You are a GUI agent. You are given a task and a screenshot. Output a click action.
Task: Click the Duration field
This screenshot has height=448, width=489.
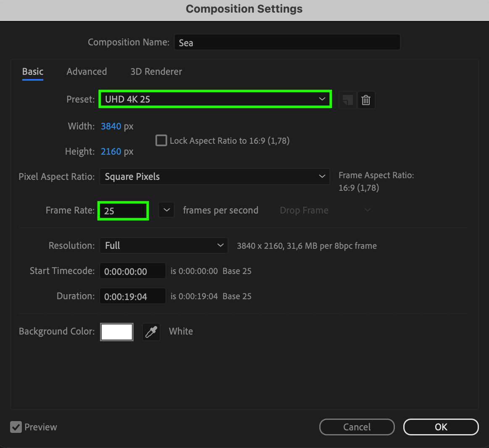point(132,296)
